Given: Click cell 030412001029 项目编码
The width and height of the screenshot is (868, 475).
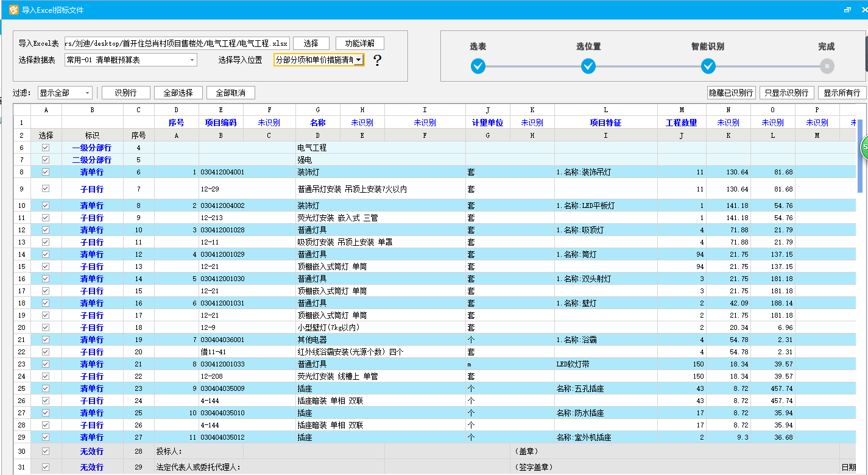Looking at the screenshot, I should pos(221,254).
